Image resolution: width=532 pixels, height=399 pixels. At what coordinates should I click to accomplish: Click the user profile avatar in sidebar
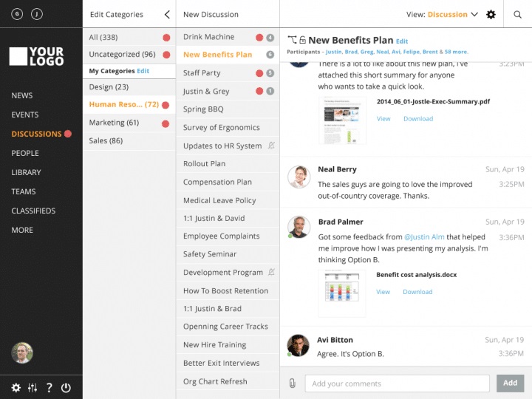(22, 352)
